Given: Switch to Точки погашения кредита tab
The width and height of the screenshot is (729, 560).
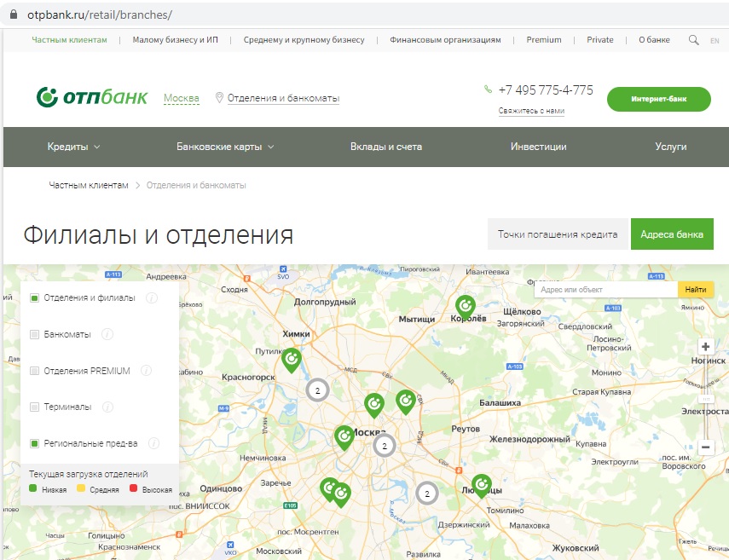Looking at the screenshot, I should (558, 234).
